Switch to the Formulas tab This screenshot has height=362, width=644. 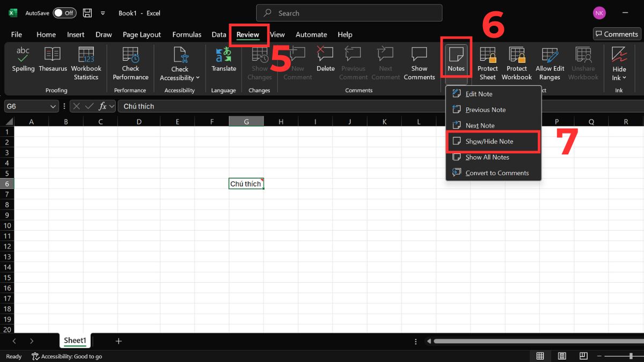click(186, 34)
